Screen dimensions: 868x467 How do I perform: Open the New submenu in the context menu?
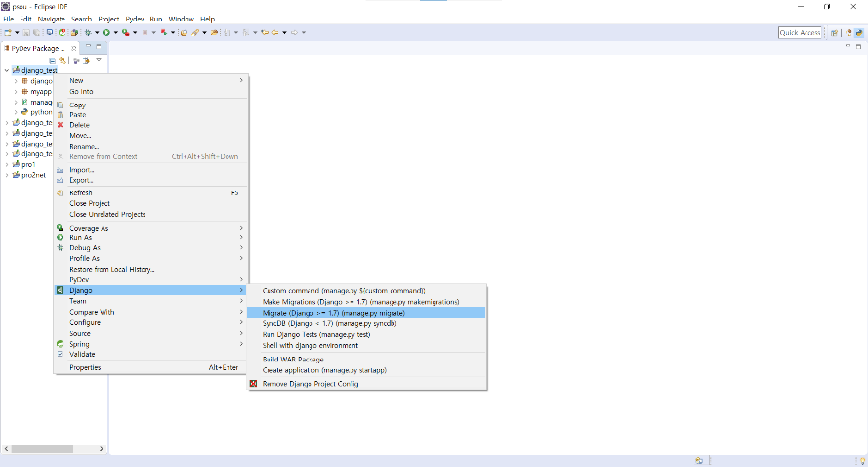pos(150,80)
